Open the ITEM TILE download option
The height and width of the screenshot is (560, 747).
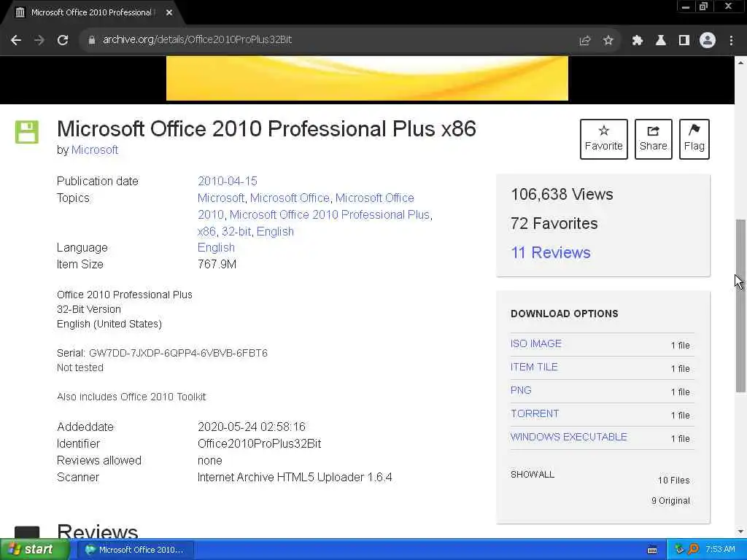pyautogui.click(x=534, y=367)
